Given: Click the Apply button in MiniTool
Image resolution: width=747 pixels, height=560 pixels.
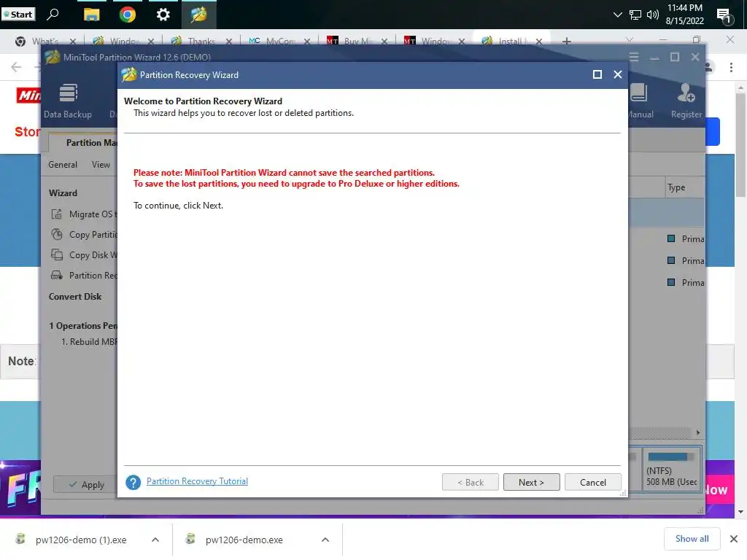Looking at the screenshot, I should pos(86,484).
